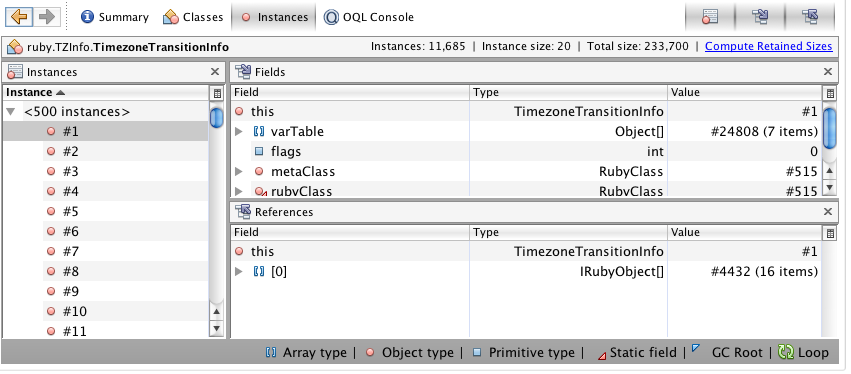This screenshot has height=374, width=851.
Task: Open the OQL Console
Action: (369, 17)
